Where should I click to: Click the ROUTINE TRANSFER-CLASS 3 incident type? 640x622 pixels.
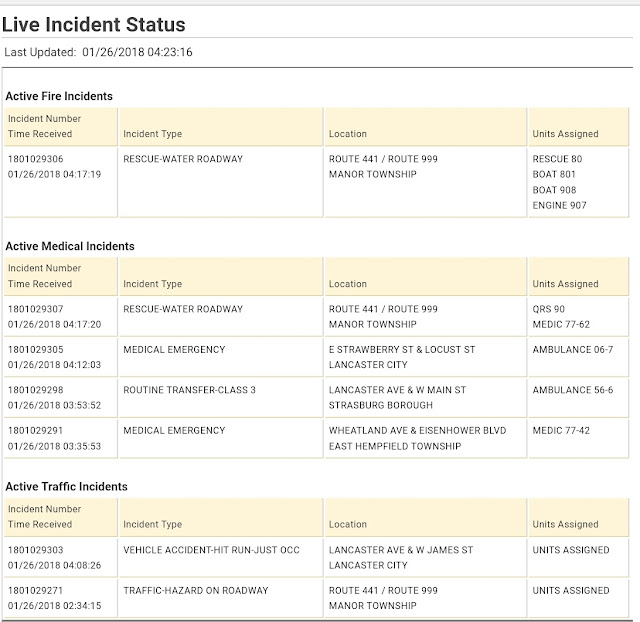[187, 390]
